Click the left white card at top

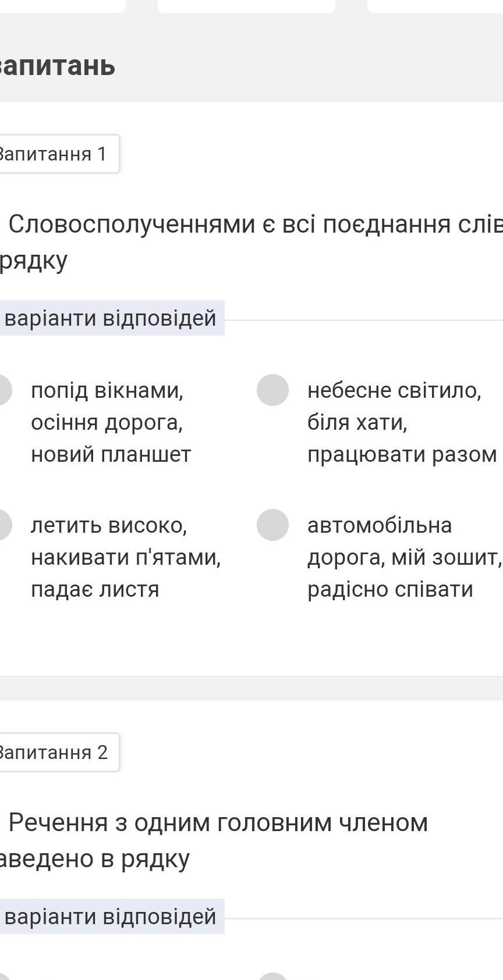pos(62,5)
